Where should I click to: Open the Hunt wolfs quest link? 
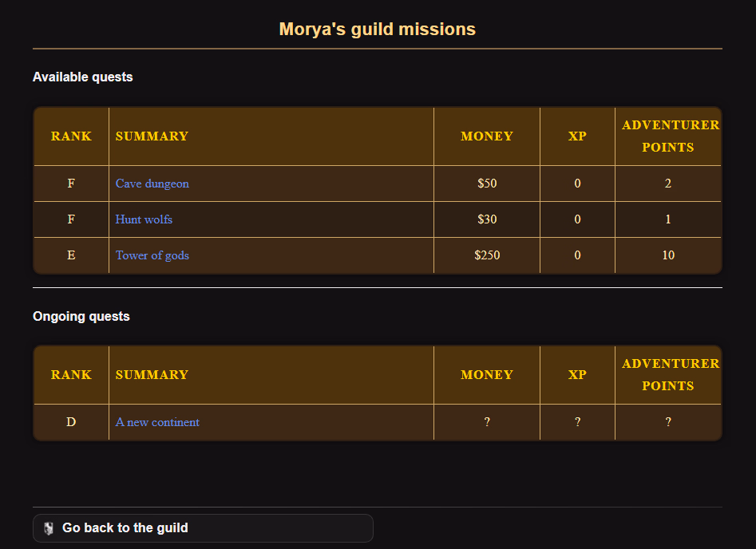point(144,219)
